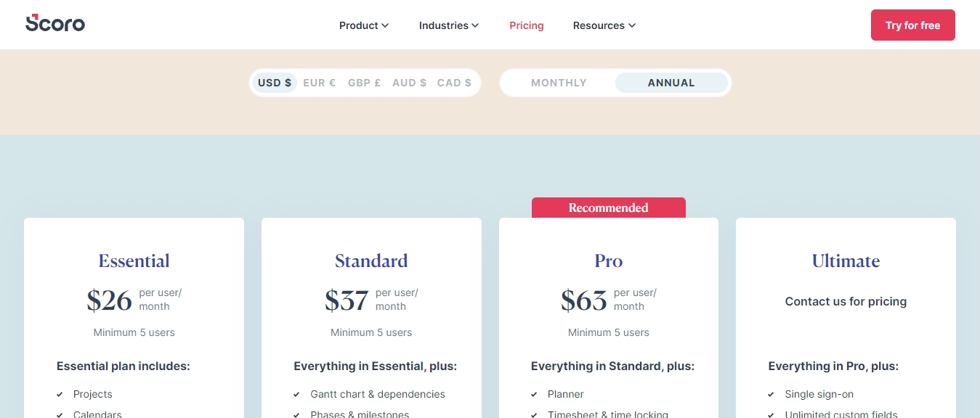Viewport: 980px width, 418px height.
Task: Select EUR € currency
Action: coord(319,83)
